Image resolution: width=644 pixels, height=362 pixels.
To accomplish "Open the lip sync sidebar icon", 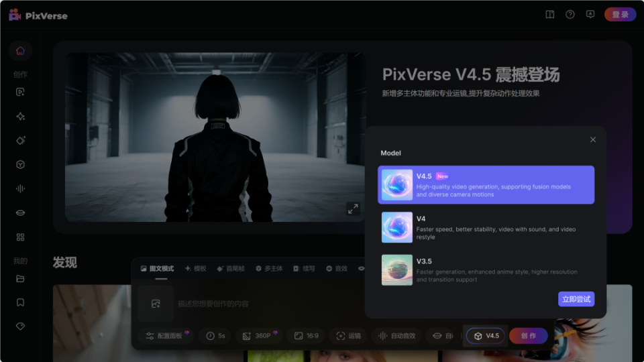I will (20, 213).
